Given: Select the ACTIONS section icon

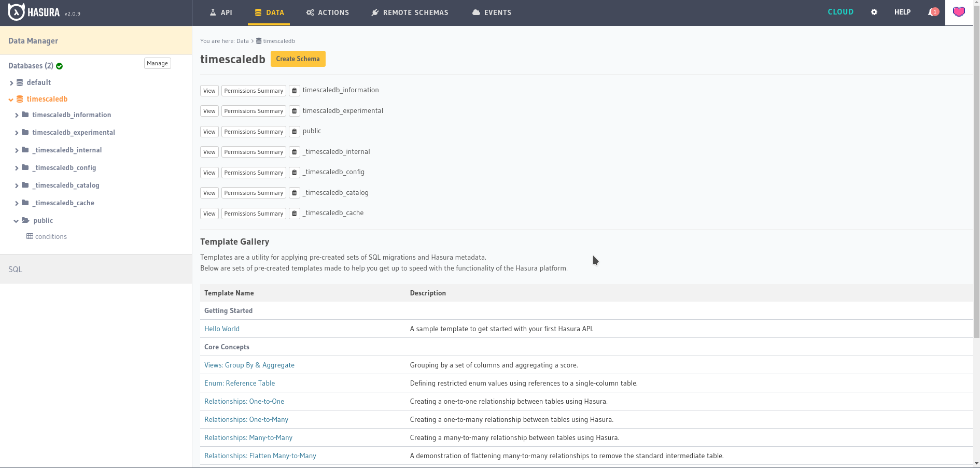Looking at the screenshot, I should [311, 12].
